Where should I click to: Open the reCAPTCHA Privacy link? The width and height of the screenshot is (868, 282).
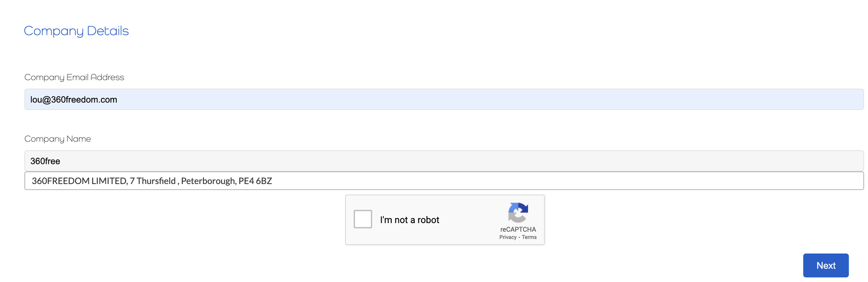click(x=507, y=237)
